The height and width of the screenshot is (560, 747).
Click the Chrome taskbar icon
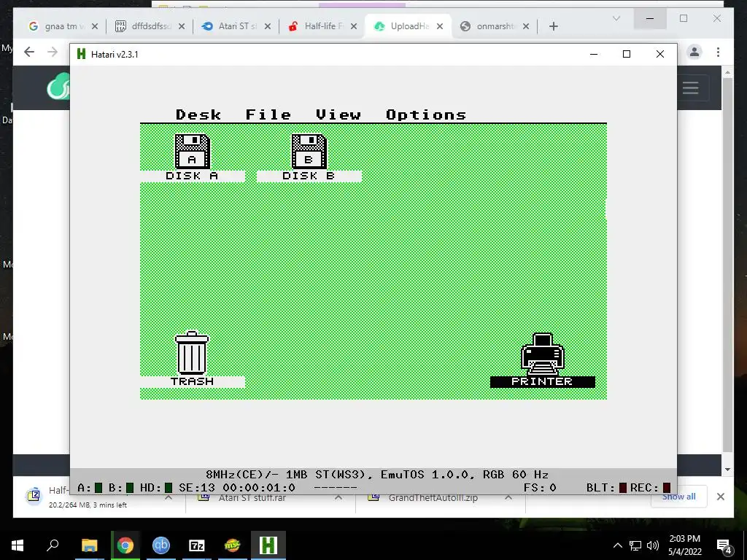pos(125,545)
